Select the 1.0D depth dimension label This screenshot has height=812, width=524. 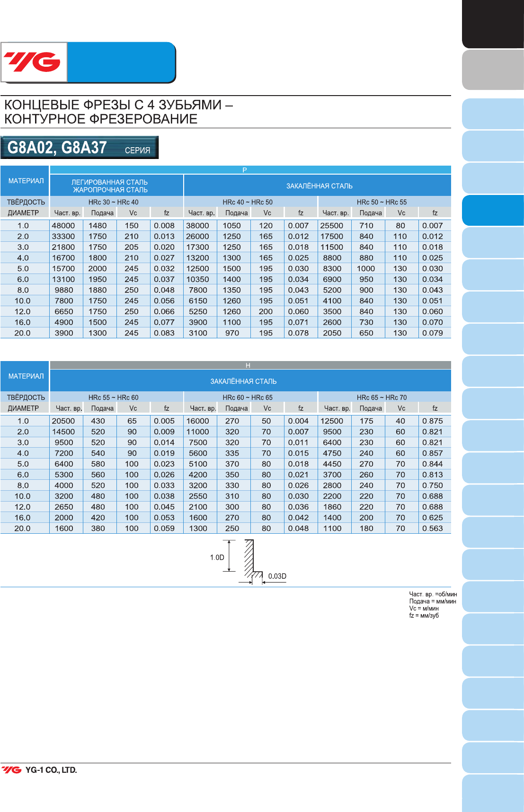[x=217, y=557]
